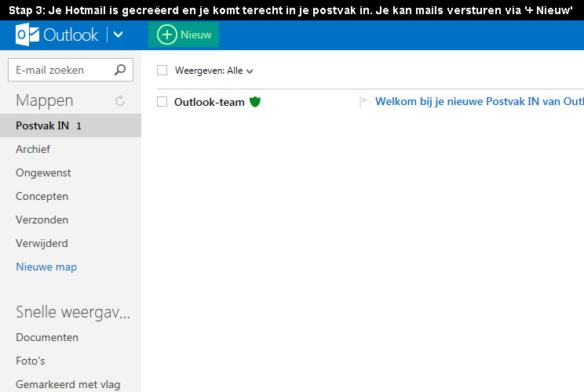584x392 pixels.
Task: Click the magnifier search icon
Action: (120, 70)
